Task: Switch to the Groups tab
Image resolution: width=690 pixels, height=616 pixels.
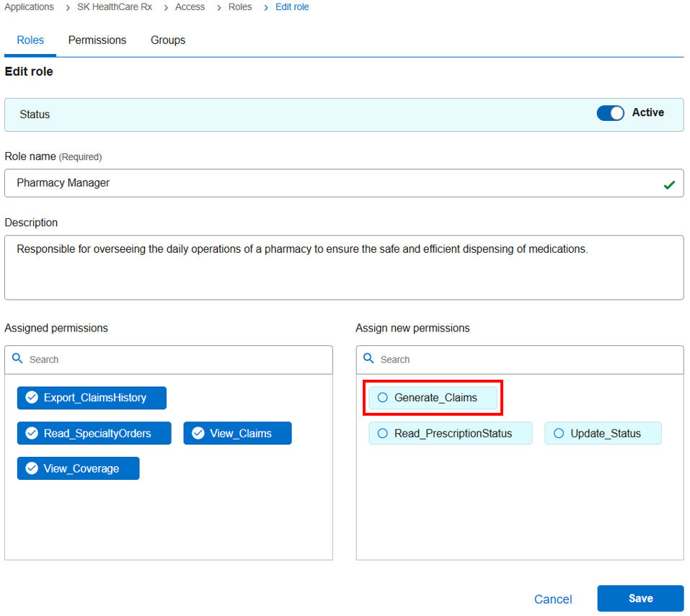Action: 168,40
